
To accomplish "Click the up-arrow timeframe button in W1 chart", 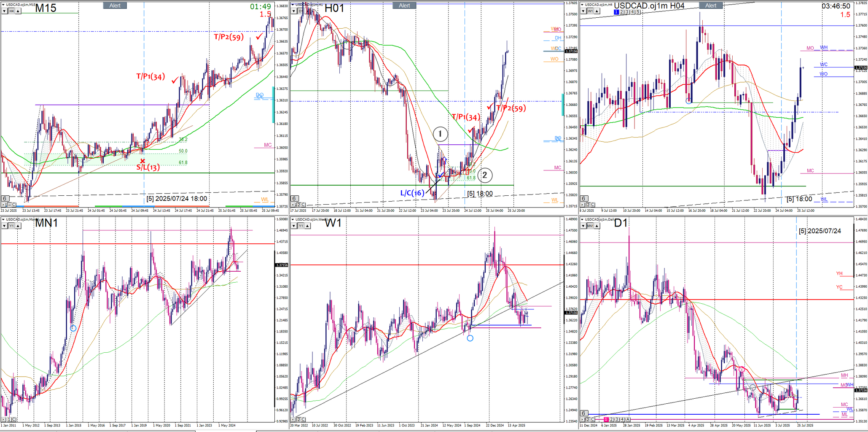I will point(308,226).
